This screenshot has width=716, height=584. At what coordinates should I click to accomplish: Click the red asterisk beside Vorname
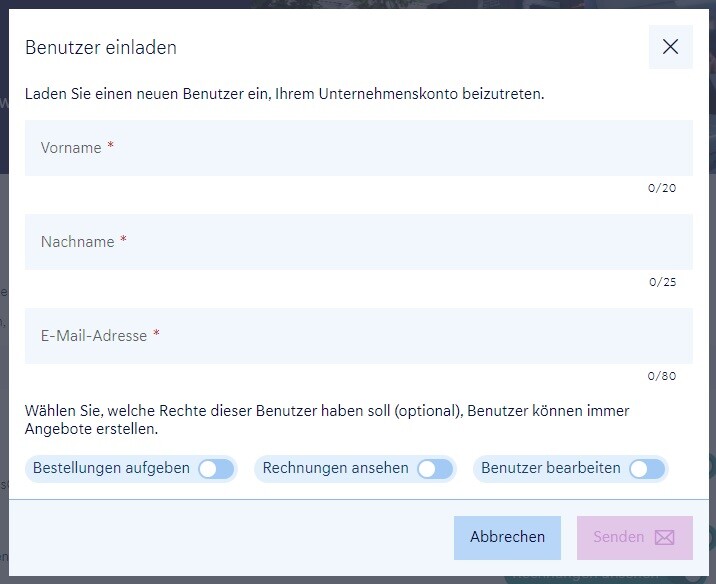[x=111, y=147]
